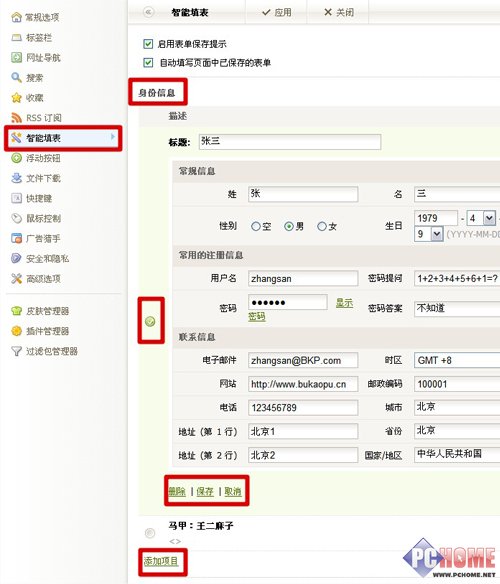Viewport: 500px width, 584px height.
Task: Click the 密码答案 field 不知道
Action: pos(457,308)
